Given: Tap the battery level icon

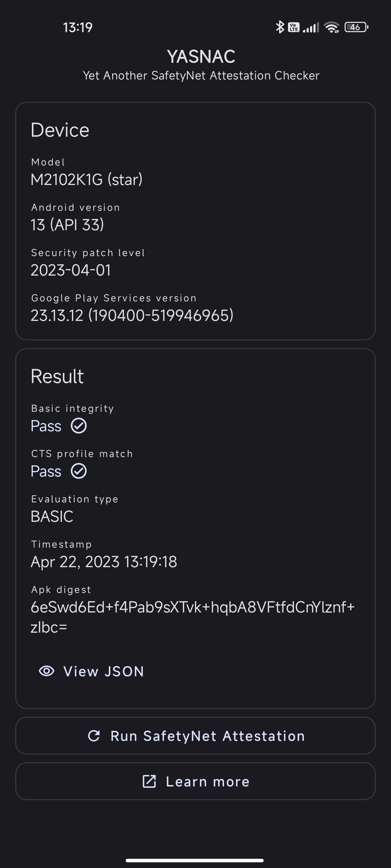Looking at the screenshot, I should coord(356,27).
